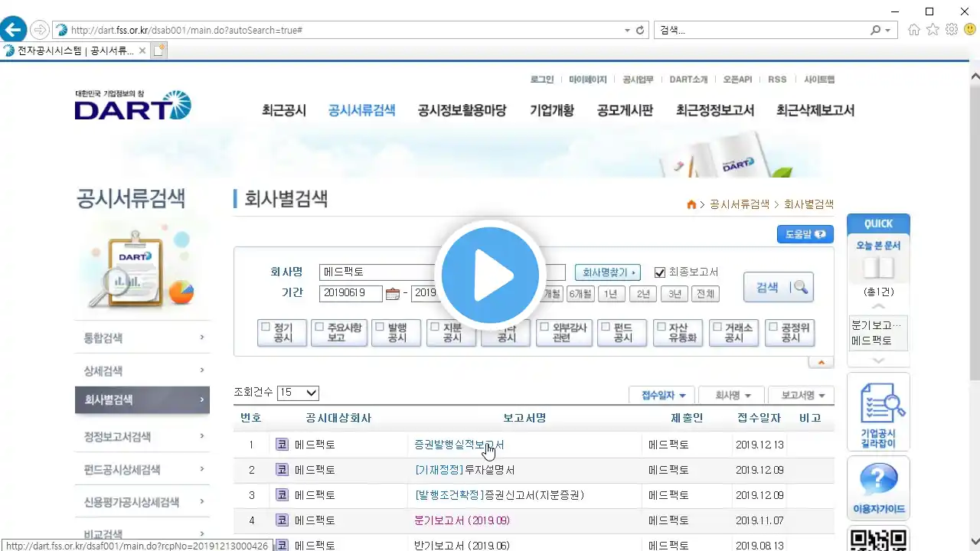Click the start date field 20190619

[x=351, y=293]
